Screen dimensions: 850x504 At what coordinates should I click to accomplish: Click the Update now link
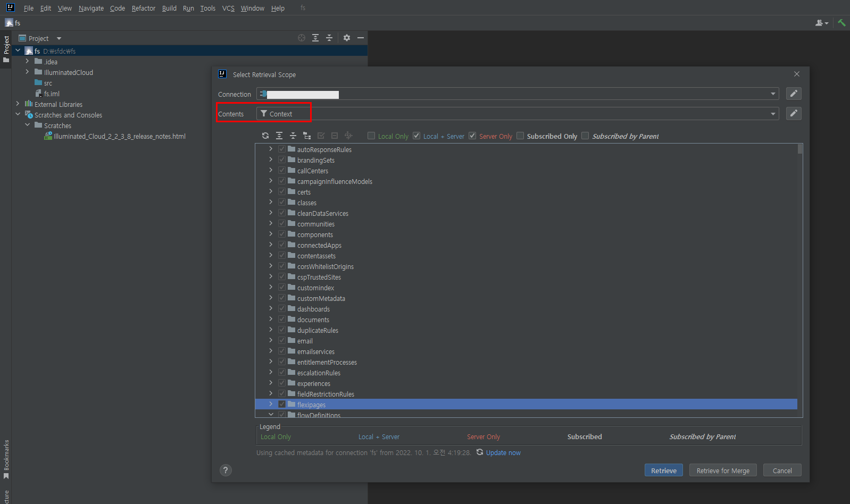(x=503, y=453)
